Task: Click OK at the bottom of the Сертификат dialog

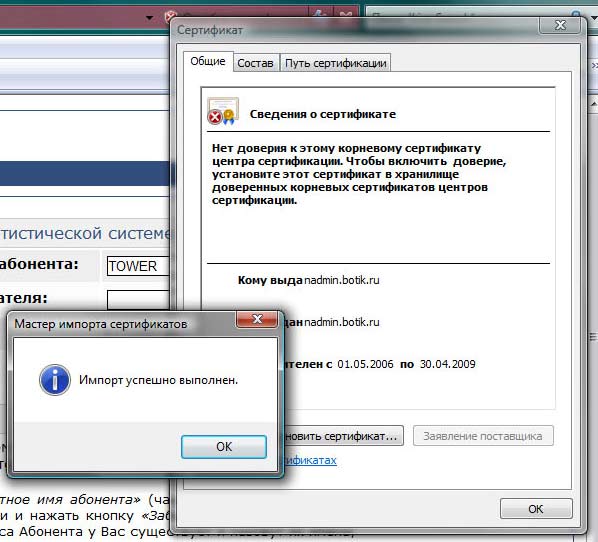Action: coord(536,509)
